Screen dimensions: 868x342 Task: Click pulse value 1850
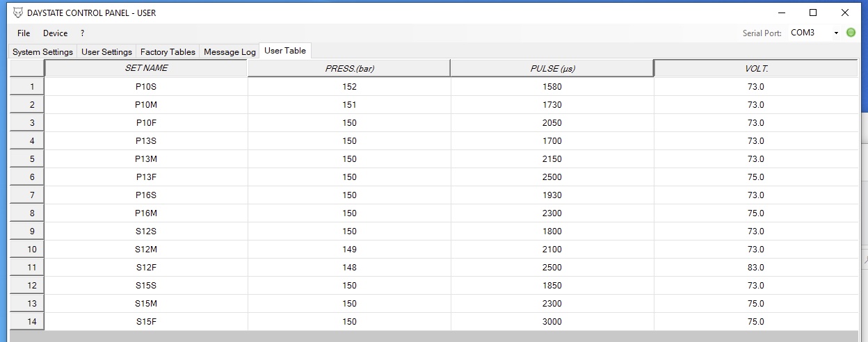click(x=552, y=286)
